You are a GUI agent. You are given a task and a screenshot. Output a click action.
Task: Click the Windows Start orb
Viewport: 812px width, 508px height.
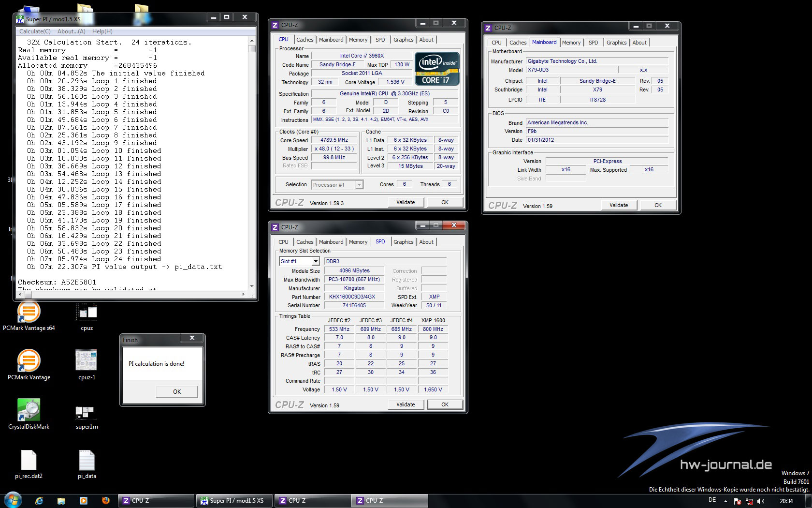pos(13,500)
